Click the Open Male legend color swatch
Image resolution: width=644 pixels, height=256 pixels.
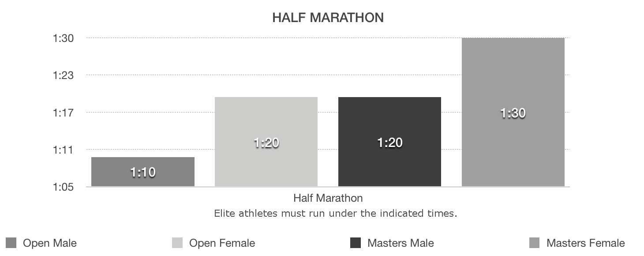click(x=11, y=243)
